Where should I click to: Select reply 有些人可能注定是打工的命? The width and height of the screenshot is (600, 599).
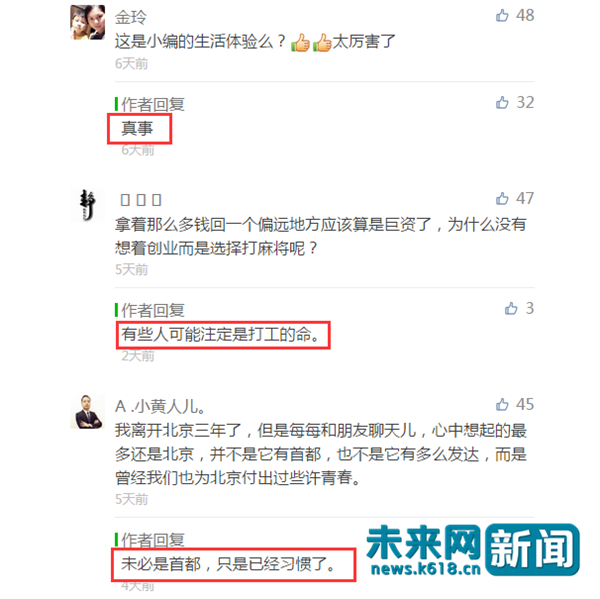[220, 335]
